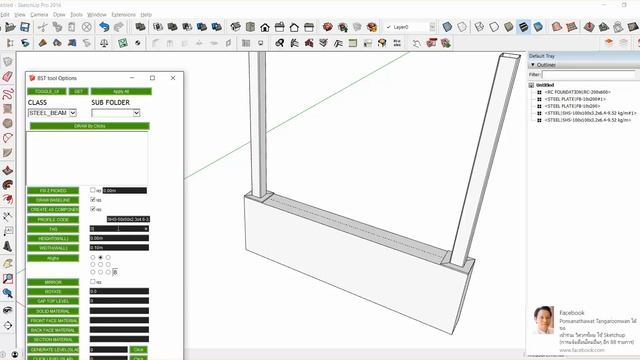Screen dimensions: 640x360
Task: Click the Open file folder icon
Action: coord(10,27)
